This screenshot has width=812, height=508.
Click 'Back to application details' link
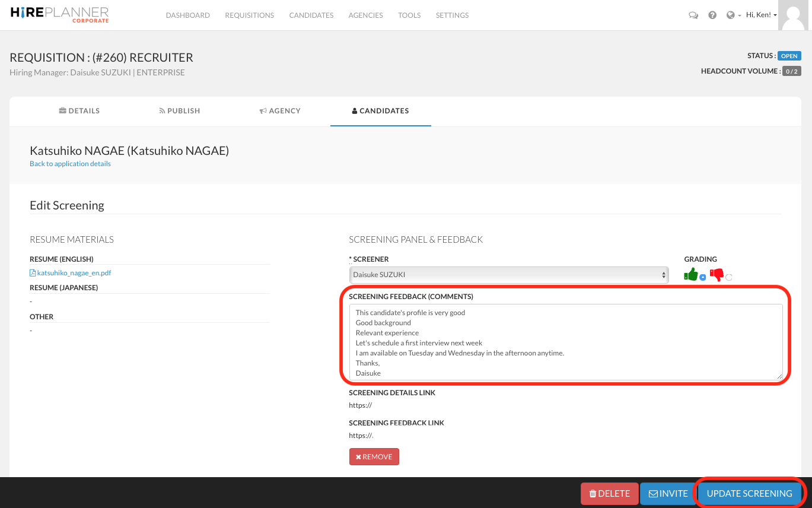(70, 164)
